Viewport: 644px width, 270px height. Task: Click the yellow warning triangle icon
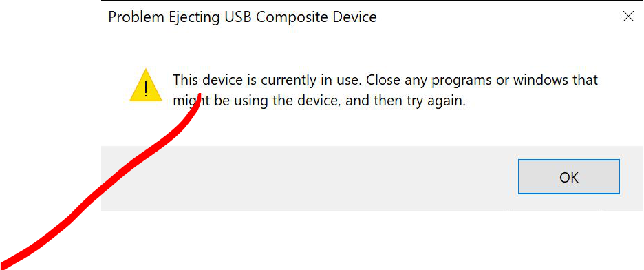click(x=146, y=85)
